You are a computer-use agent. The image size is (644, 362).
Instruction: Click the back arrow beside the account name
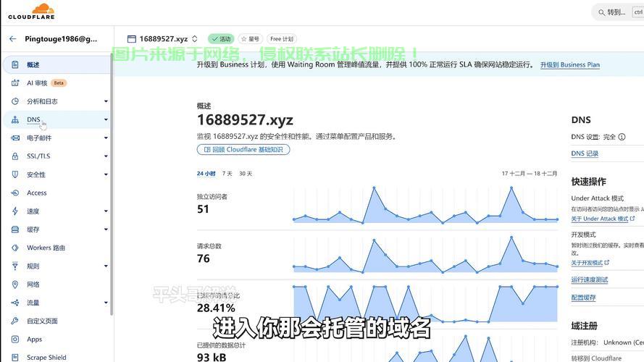(12, 39)
